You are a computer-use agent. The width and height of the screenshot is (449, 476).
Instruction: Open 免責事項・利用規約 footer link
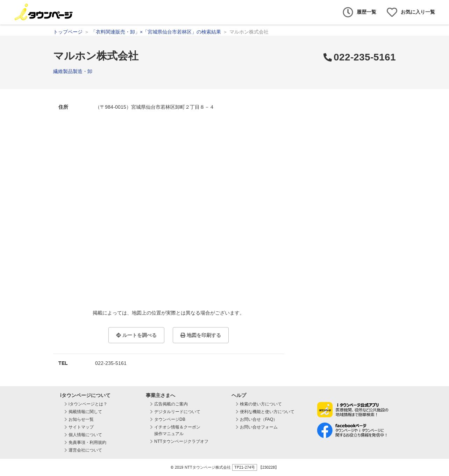87,442
